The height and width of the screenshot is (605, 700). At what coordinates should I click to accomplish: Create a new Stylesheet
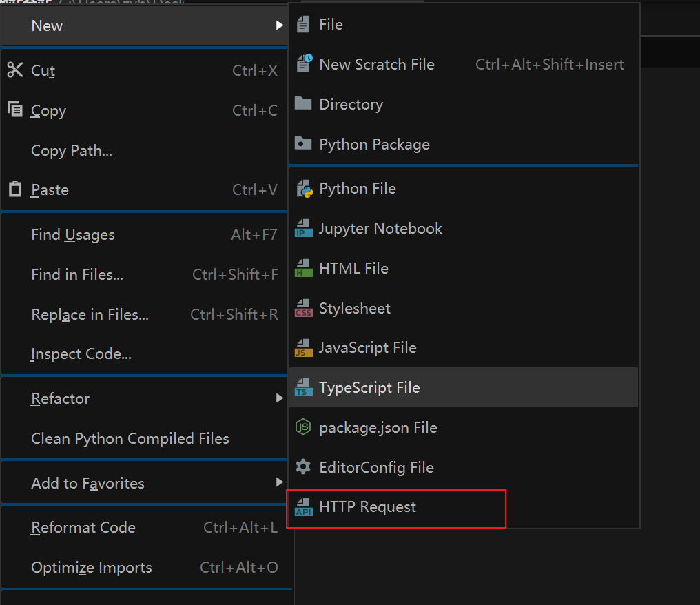tap(464, 308)
